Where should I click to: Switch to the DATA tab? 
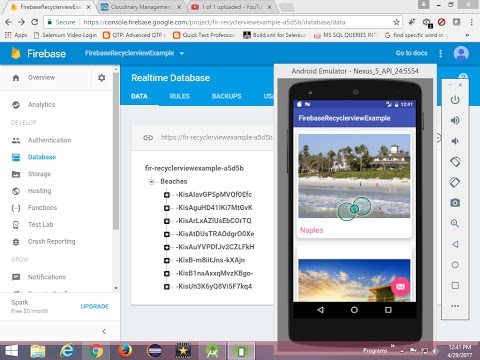pos(139,96)
